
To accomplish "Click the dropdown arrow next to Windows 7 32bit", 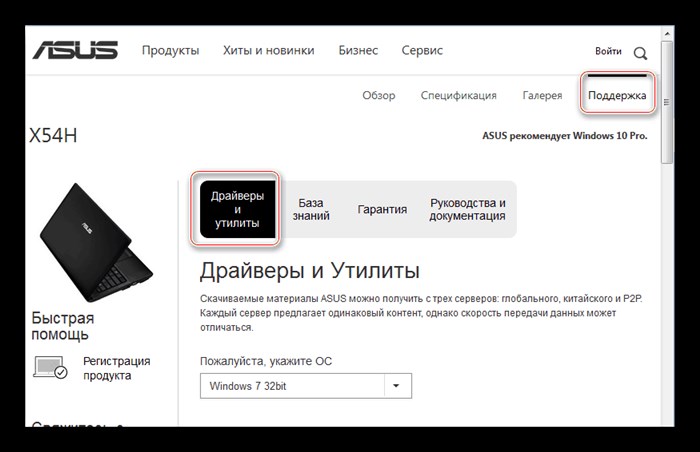I will 396,386.
